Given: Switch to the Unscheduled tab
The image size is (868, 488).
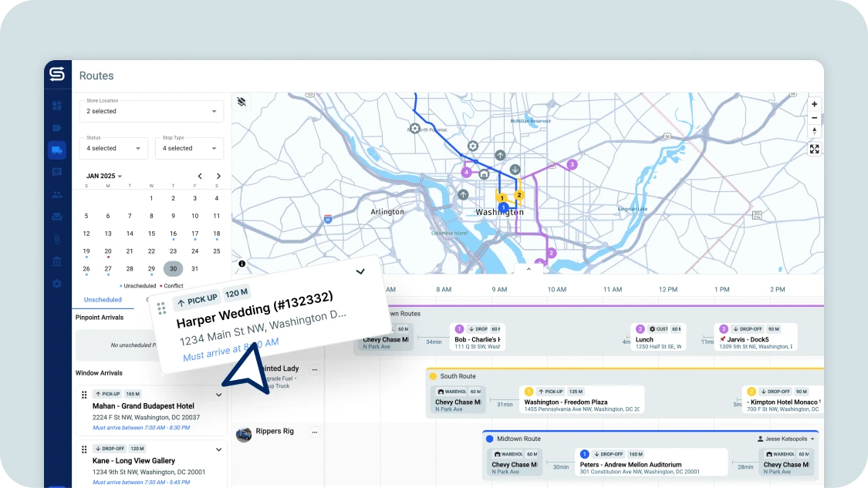Looking at the screenshot, I should click(103, 299).
